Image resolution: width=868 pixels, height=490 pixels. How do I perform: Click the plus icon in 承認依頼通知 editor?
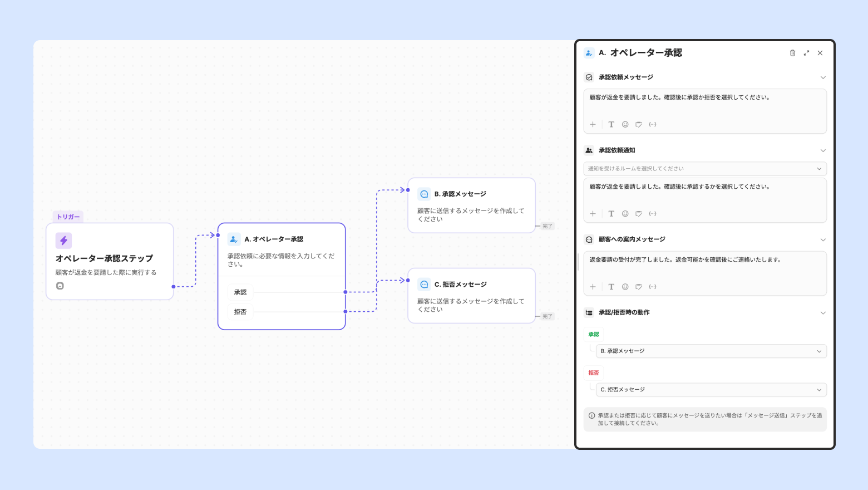point(593,214)
